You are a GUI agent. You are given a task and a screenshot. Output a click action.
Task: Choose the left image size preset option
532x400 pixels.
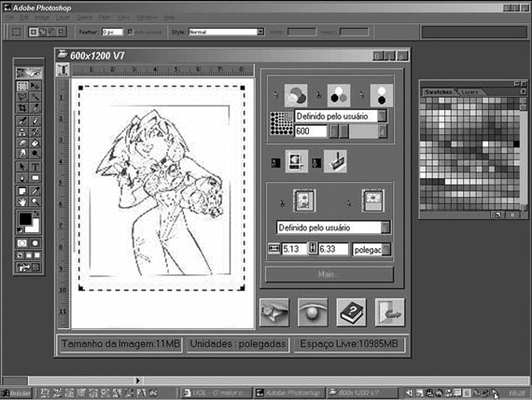[304, 201]
